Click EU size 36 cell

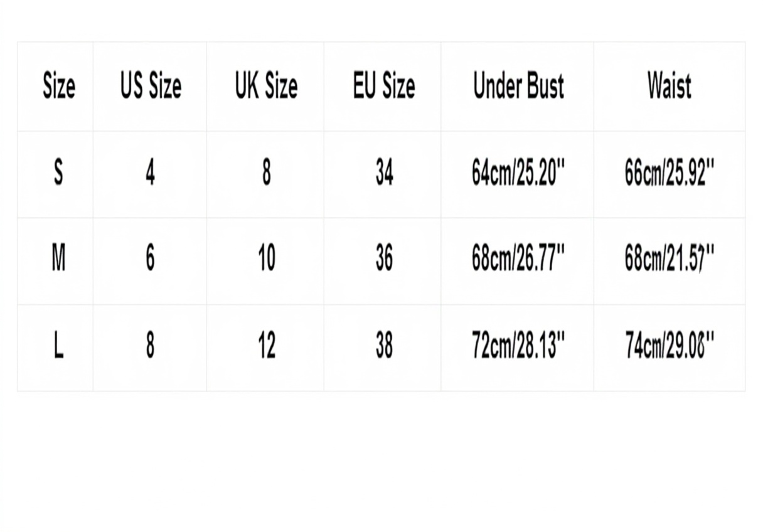pyautogui.click(x=384, y=258)
